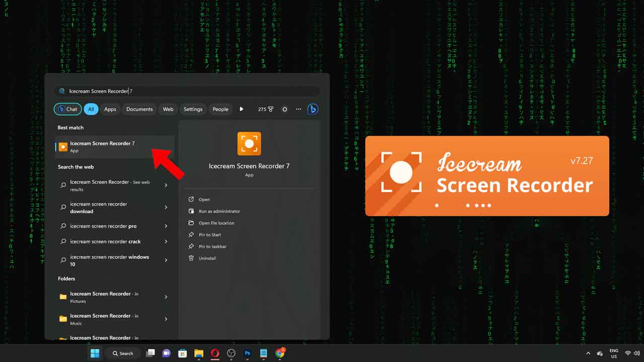This screenshot has height=362, width=644.
Task: Open Photoshop on the taskbar
Action: (248, 353)
